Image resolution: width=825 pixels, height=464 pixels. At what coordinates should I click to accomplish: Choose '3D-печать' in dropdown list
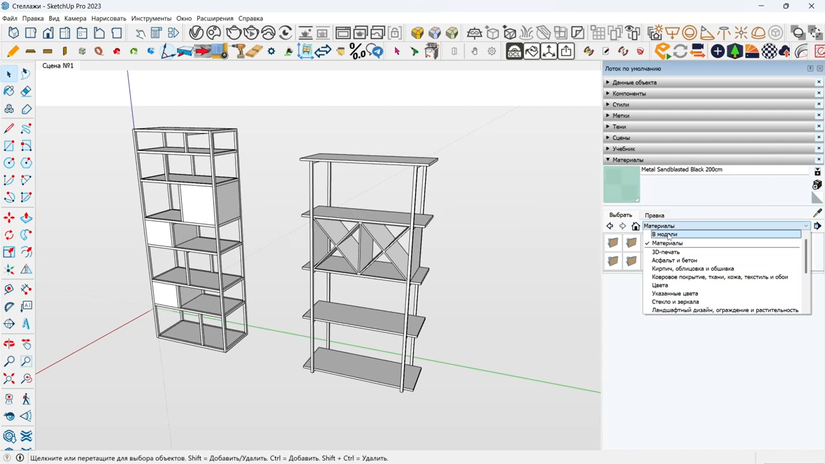click(x=666, y=252)
